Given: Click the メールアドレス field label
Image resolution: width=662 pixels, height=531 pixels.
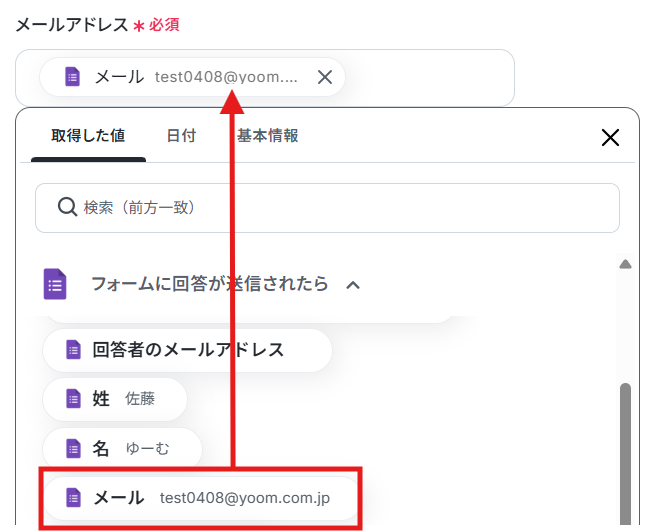Looking at the screenshot, I should 72,25.
